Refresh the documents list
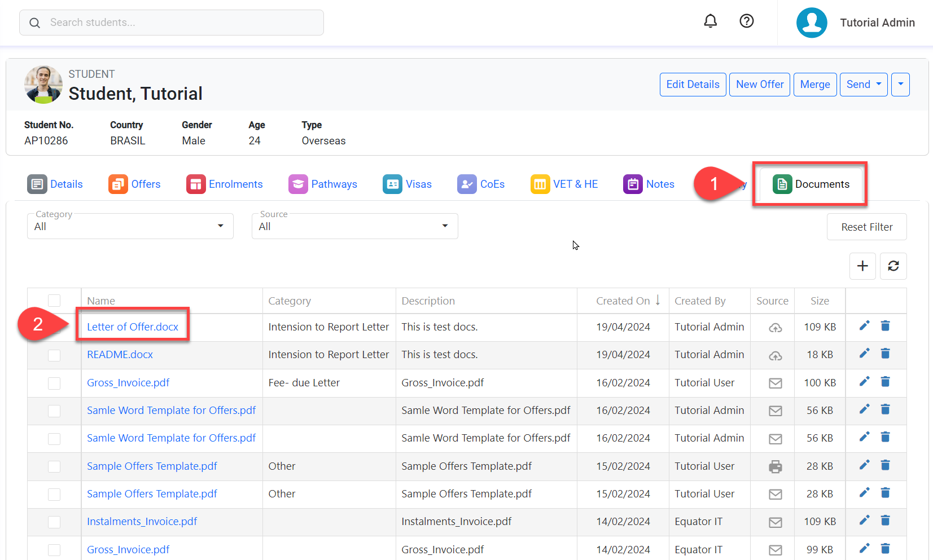 coord(893,266)
